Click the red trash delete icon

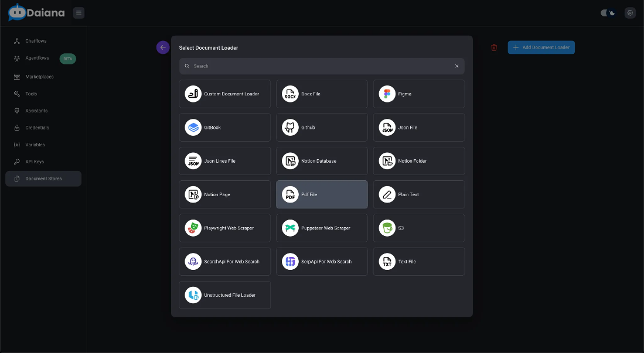pos(494,47)
